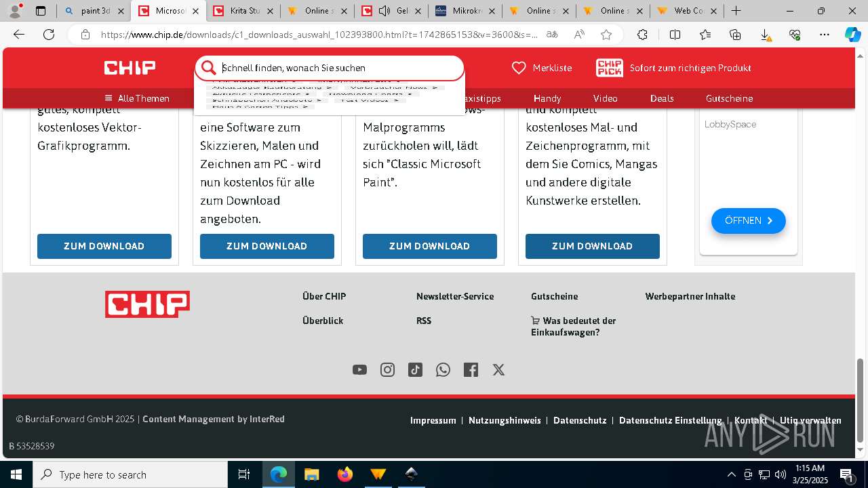Open the Überblick footer link
This screenshot has width=868, height=488.
point(323,321)
